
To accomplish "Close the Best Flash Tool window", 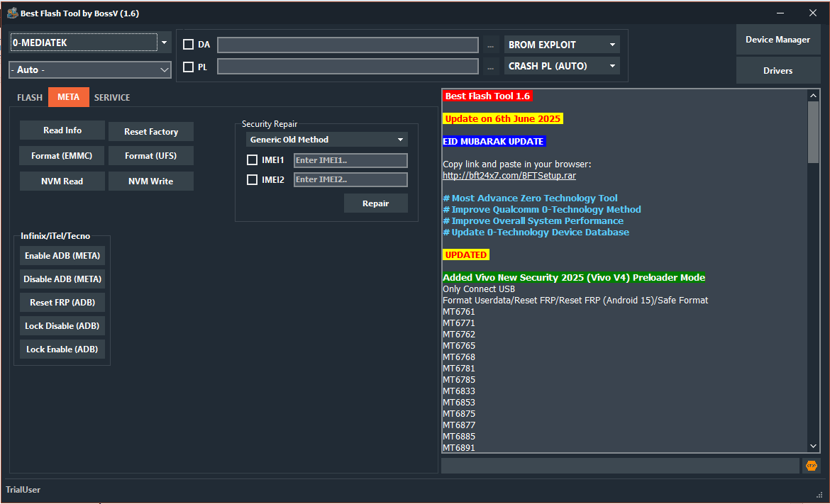I will 813,13.
